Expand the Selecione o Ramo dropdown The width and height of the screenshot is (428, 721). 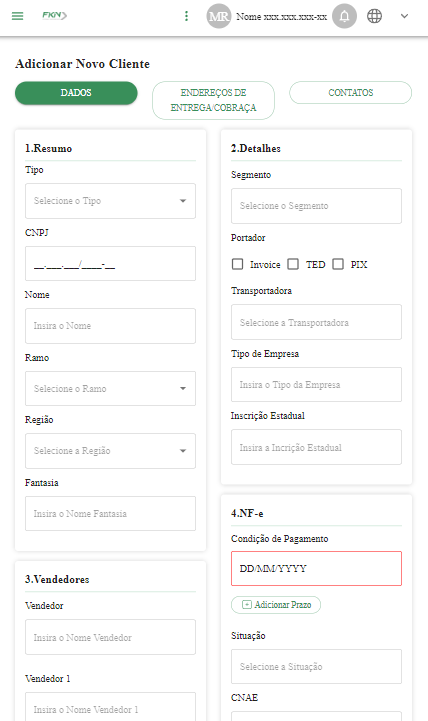click(x=110, y=389)
